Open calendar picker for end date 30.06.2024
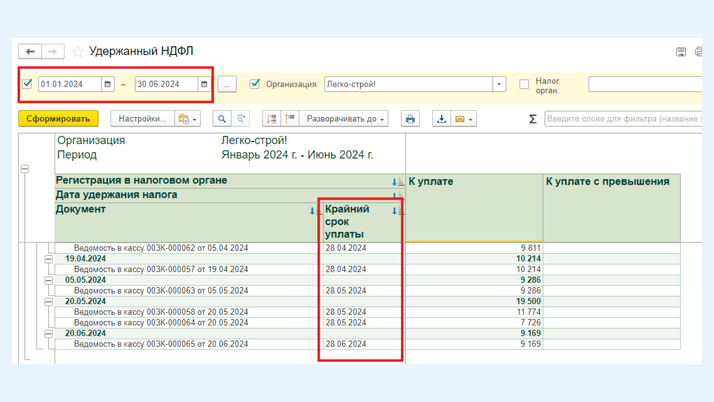This screenshot has height=402, width=714. point(204,84)
